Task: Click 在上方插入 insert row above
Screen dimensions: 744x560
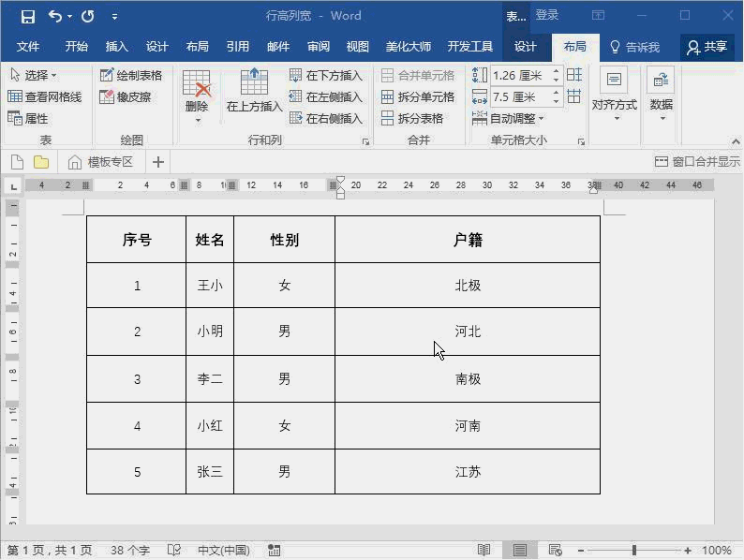Action: [x=254, y=90]
